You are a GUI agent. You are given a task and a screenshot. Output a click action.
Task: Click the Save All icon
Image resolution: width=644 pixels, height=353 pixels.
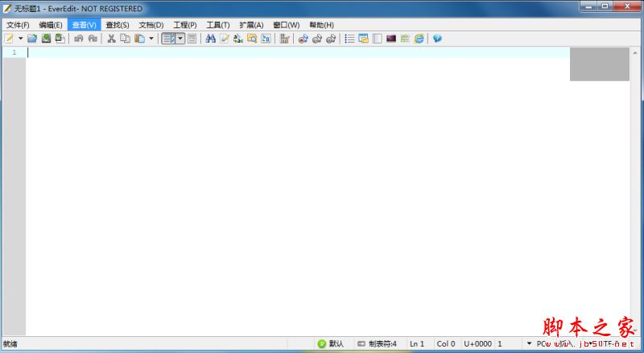click(60, 39)
